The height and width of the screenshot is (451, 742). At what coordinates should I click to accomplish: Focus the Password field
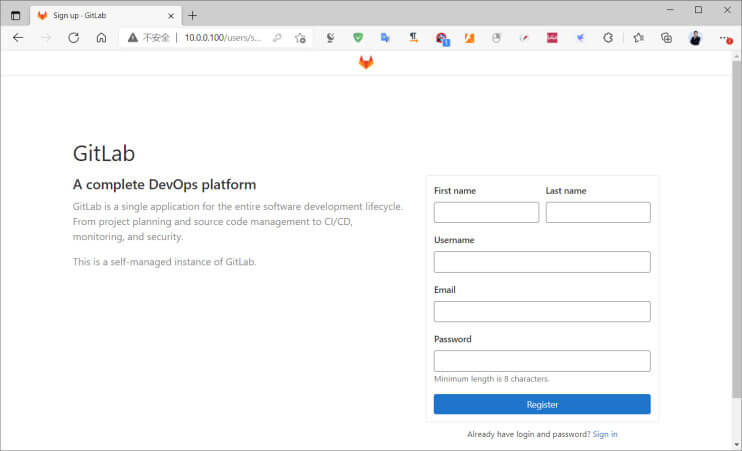(x=542, y=361)
